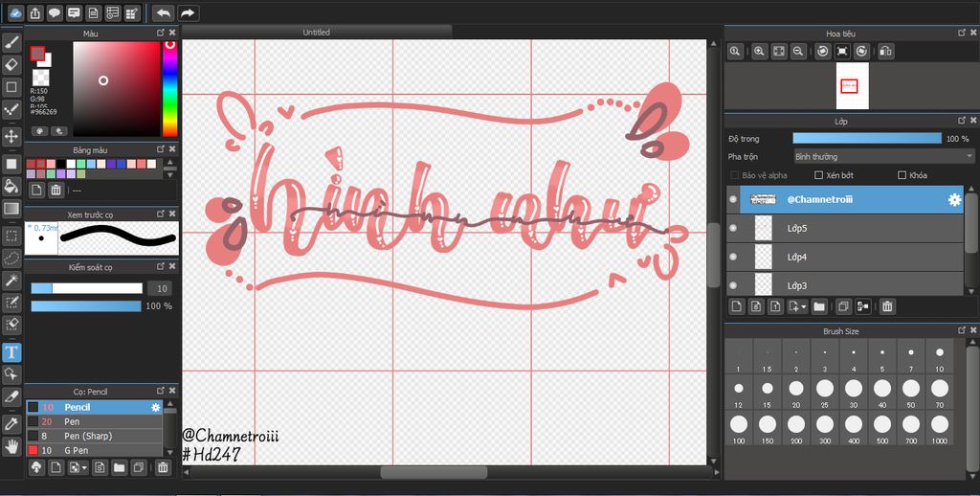Select the Dot pen tool
Screen dimensions: 980x496
pos(11,110)
